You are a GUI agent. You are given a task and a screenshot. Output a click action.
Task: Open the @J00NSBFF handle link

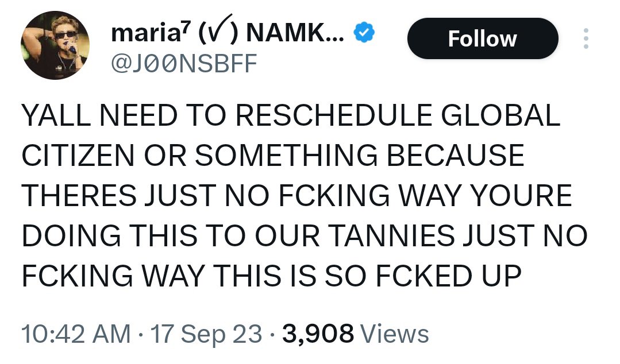(x=183, y=64)
